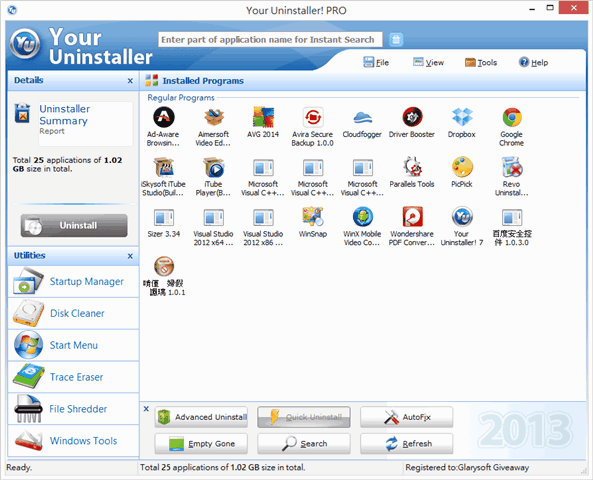593x480 pixels.
Task: Select the Aimersoft Video Editor icon
Action: [x=214, y=117]
